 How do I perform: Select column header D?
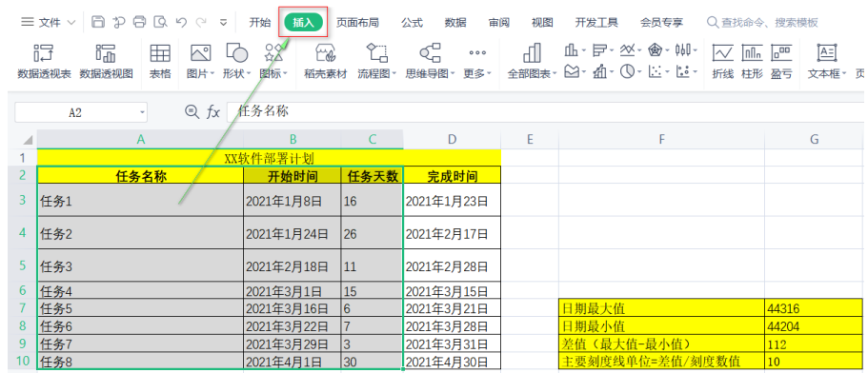[453, 140]
